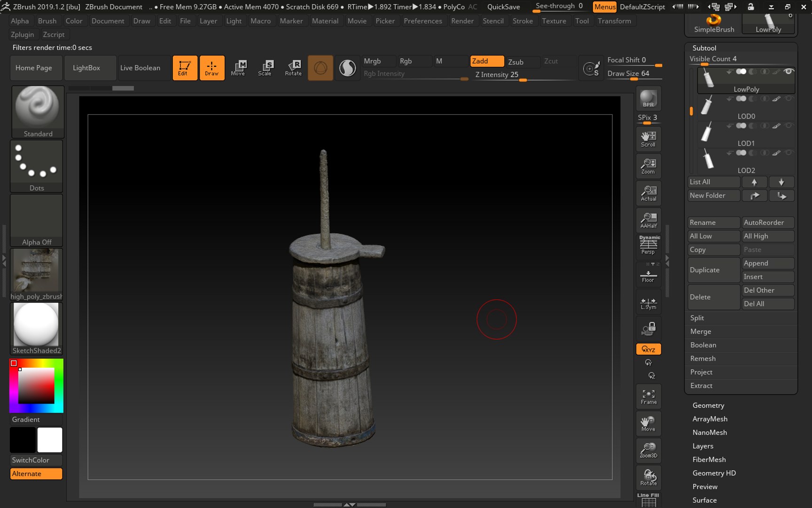Toggle visibility eye of LowPoly subtool
The width and height of the screenshot is (812, 508).
pos(789,71)
